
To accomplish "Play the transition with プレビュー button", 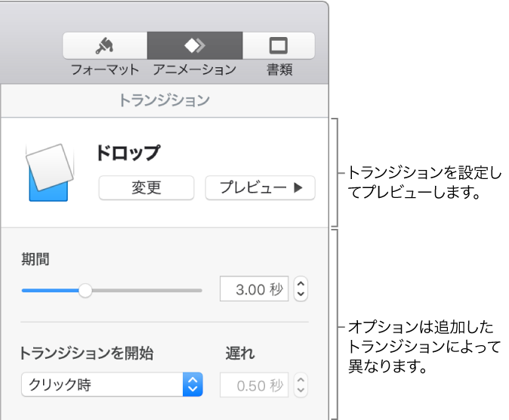I will 260,188.
